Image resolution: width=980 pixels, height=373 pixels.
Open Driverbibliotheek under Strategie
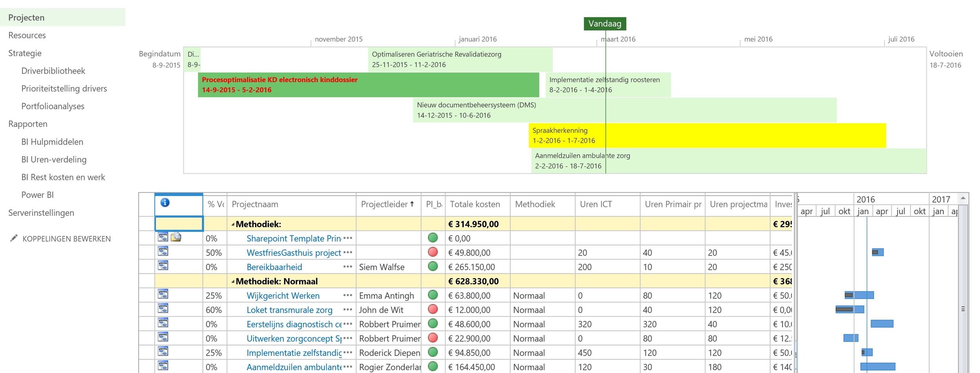53,71
